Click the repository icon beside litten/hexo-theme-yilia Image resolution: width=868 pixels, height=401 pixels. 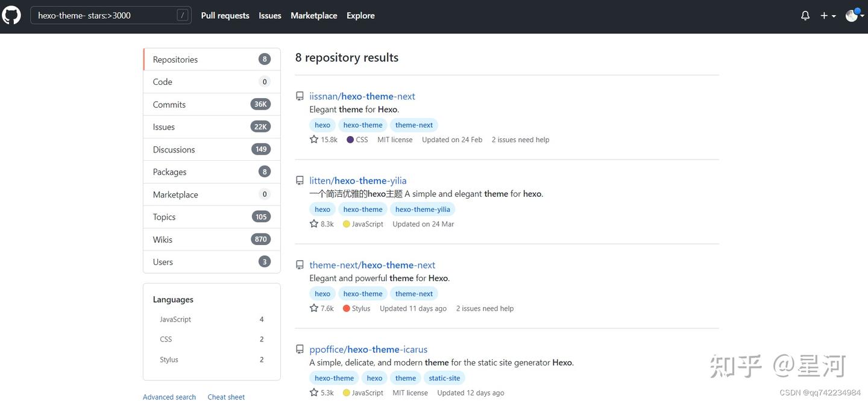click(x=299, y=180)
